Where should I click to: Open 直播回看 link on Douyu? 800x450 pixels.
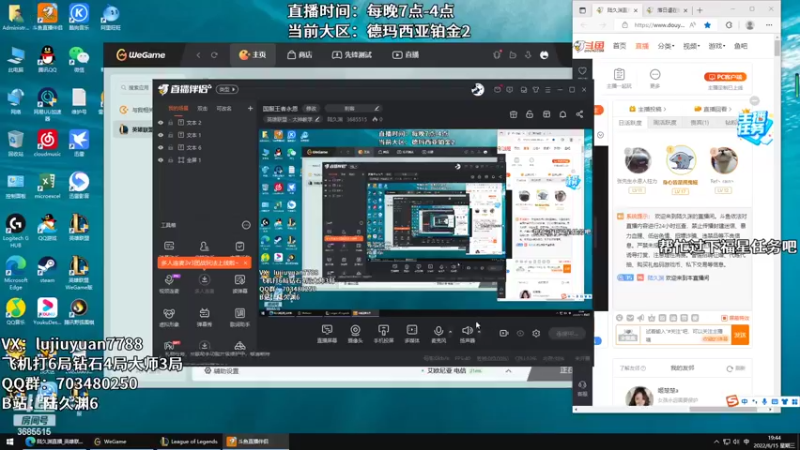[714, 109]
